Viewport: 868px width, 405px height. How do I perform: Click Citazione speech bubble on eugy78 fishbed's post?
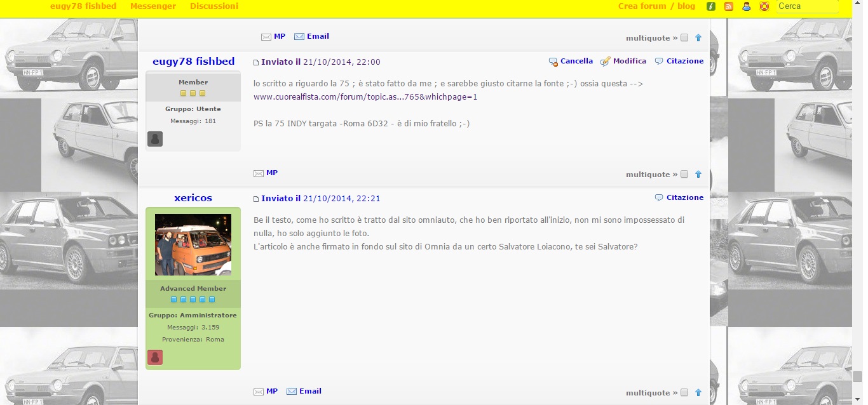(659, 62)
